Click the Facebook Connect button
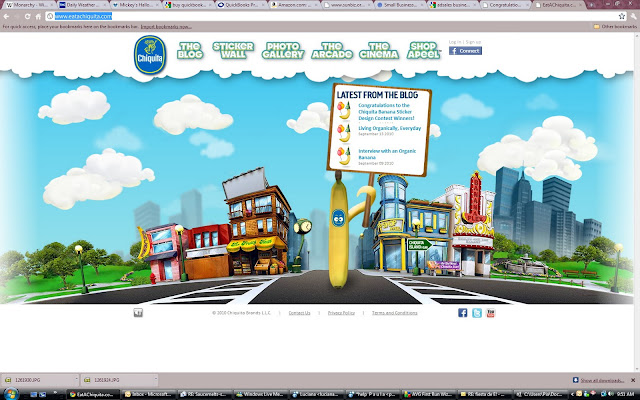 point(465,51)
